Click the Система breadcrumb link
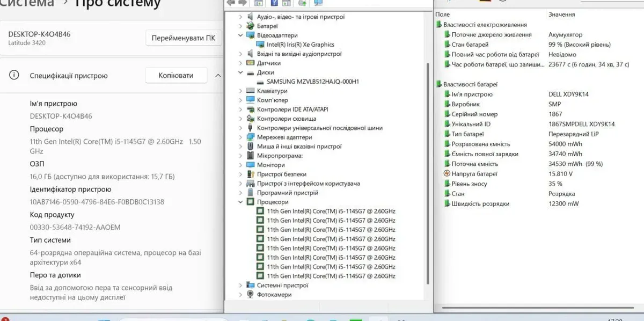644x321 pixels. 27,3
